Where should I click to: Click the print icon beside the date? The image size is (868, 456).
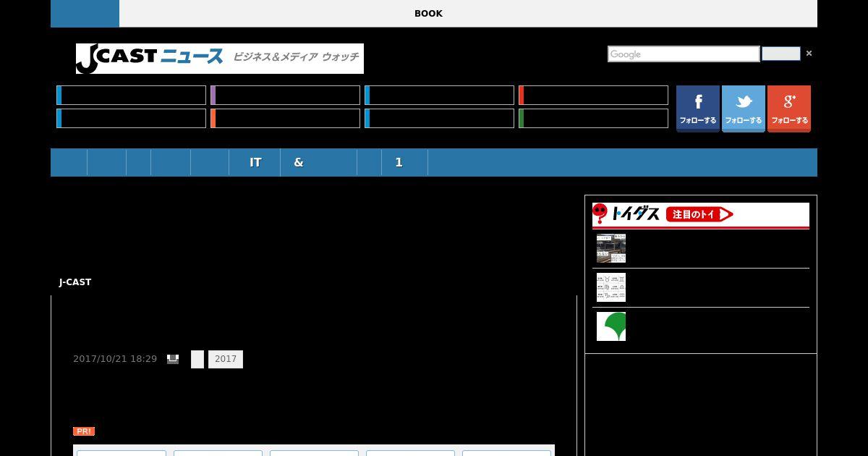[x=173, y=359]
